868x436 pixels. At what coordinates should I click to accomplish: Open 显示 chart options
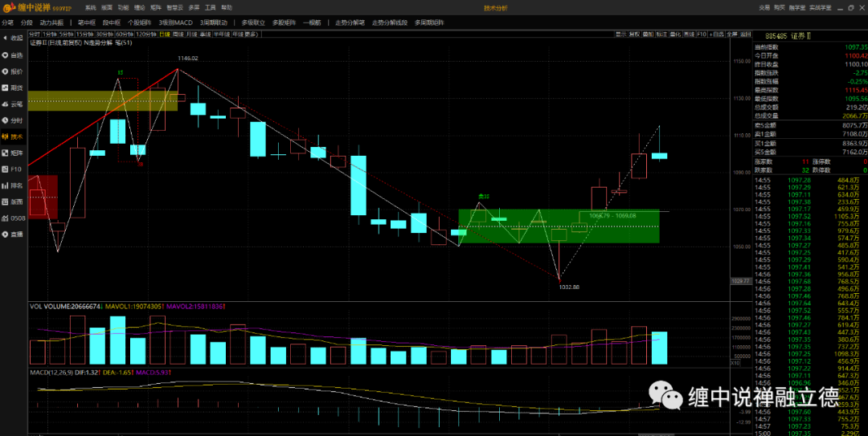point(621,35)
